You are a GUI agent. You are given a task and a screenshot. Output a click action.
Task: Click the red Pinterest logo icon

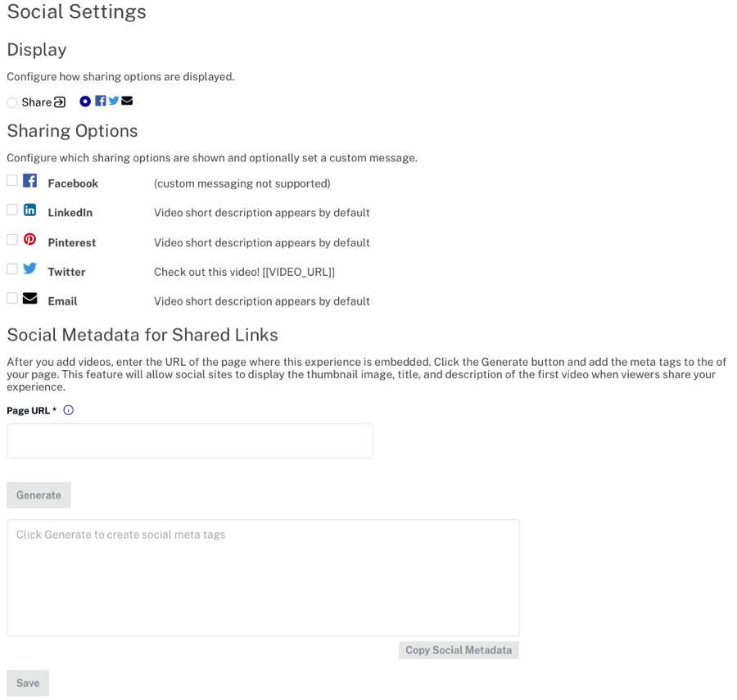(30, 239)
